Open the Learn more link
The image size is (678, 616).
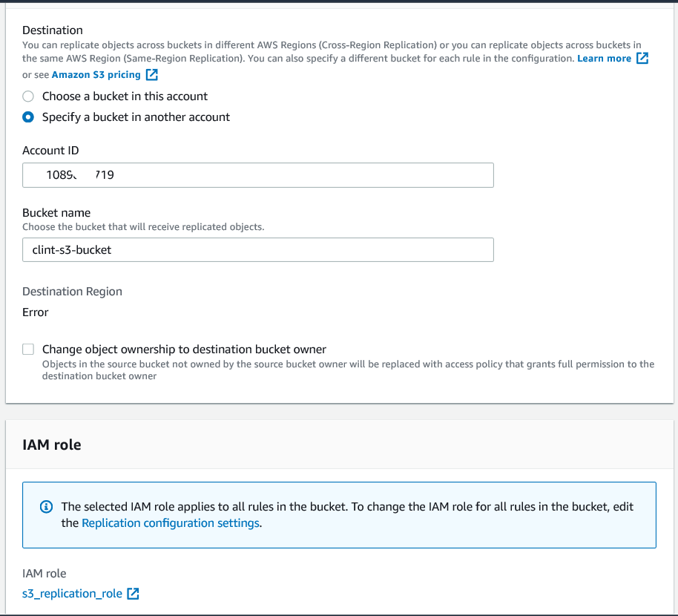604,59
